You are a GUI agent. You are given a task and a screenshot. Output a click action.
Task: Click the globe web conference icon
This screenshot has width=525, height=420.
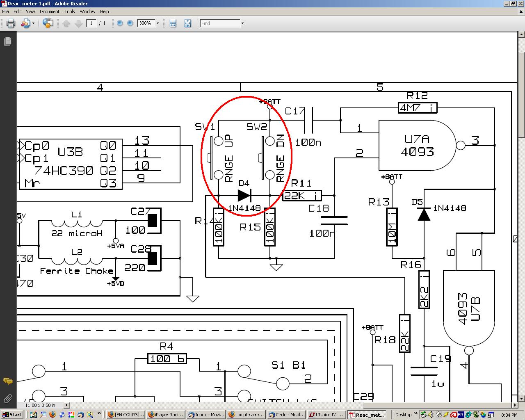point(48,23)
